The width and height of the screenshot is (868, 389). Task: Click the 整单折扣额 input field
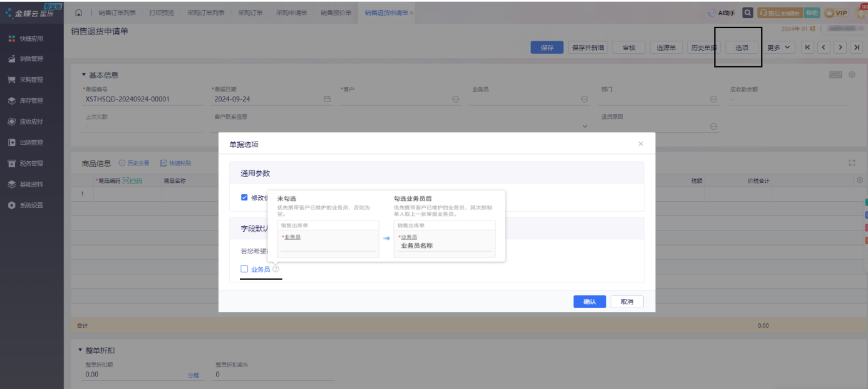(134, 375)
